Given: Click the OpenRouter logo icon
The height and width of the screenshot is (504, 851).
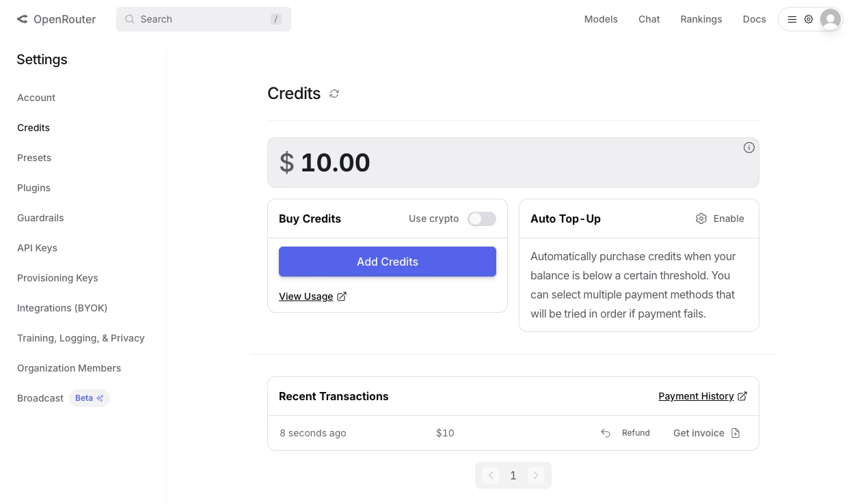Looking at the screenshot, I should tap(23, 19).
